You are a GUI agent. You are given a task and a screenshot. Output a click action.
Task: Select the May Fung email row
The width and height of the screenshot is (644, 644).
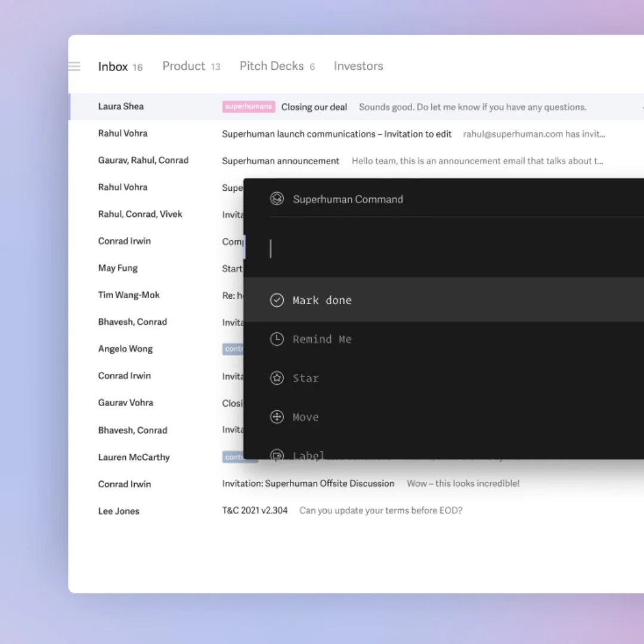pos(156,268)
